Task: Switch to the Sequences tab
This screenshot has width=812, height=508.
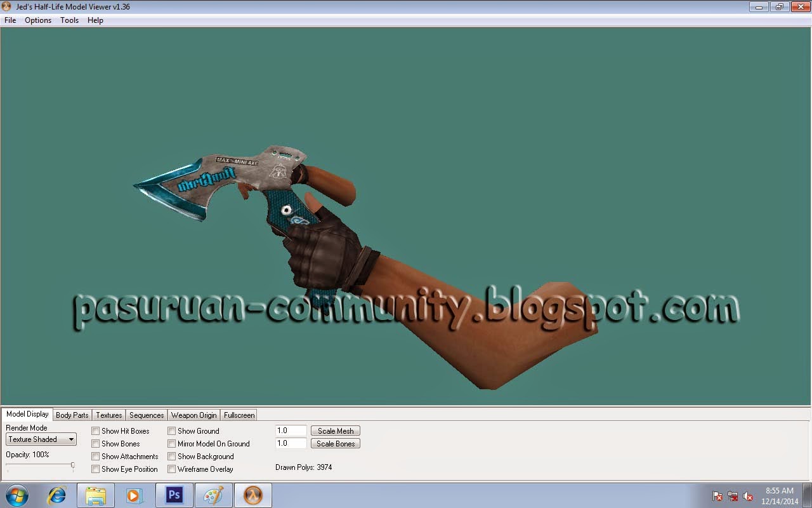Action: pyautogui.click(x=147, y=415)
